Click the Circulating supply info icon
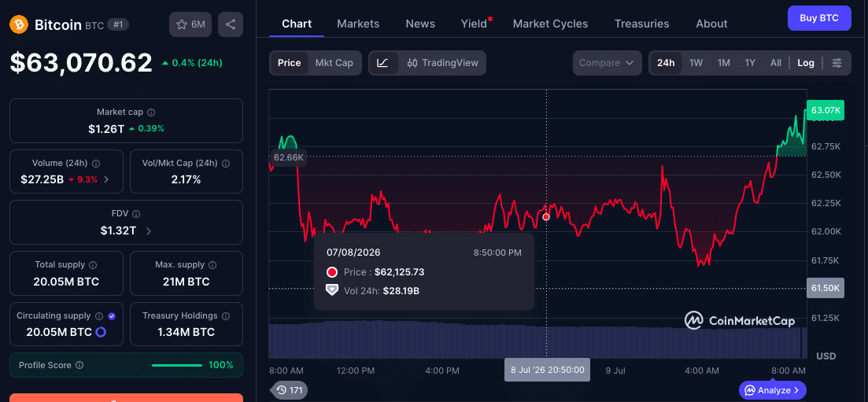 coord(99,315)
